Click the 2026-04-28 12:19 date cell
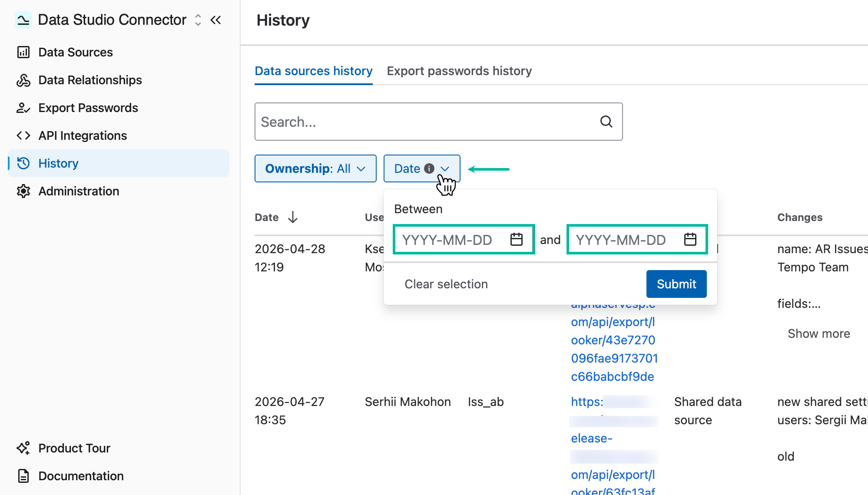The width and height of the screenshot is (868, 495). [290, 258]
